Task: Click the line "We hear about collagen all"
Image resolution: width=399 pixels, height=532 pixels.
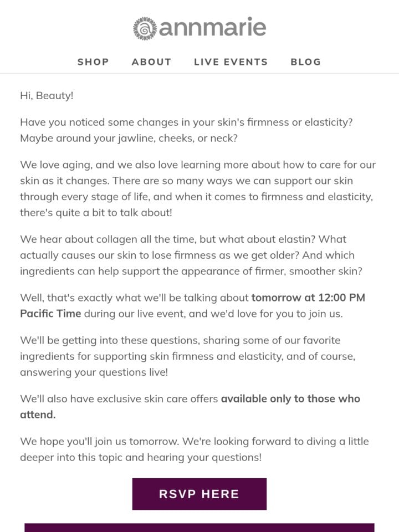Action: tap(183, 239)
